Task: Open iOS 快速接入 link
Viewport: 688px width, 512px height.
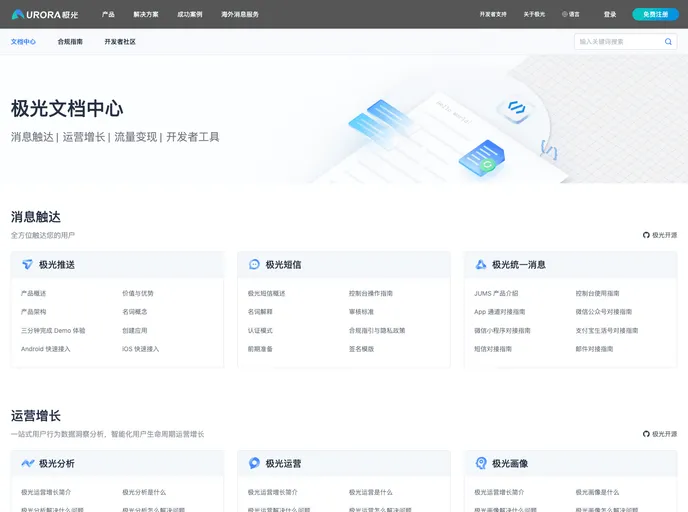Action: pyautogui.click(x=140, y=349)
